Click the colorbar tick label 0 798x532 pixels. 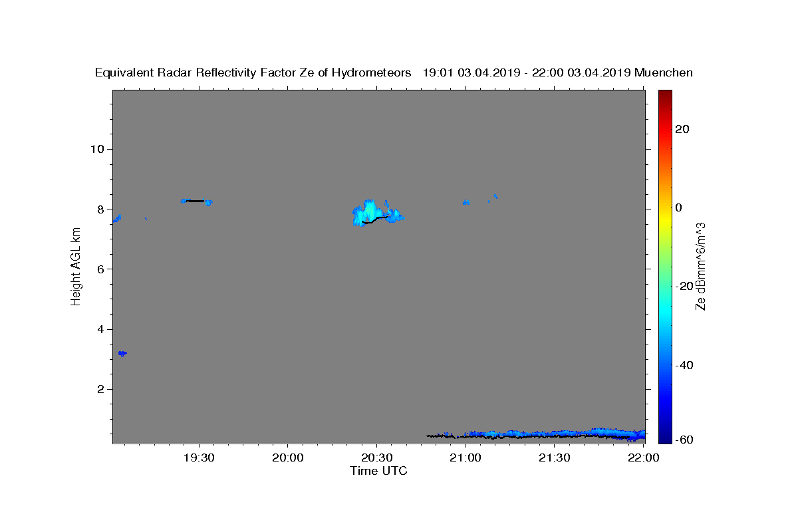point(678,207)
